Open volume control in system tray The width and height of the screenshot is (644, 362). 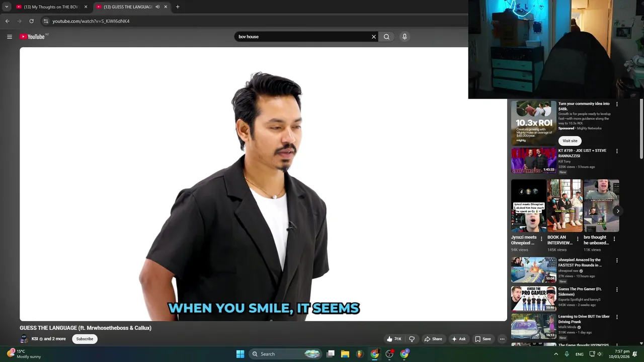pos(600,354)
